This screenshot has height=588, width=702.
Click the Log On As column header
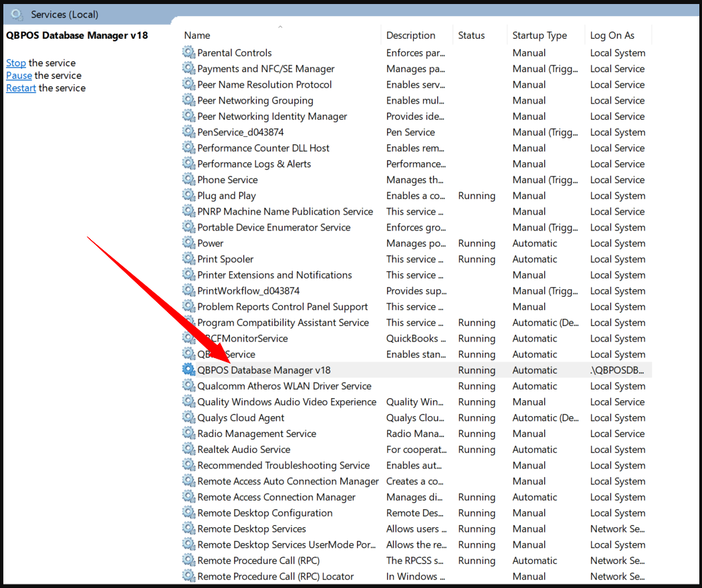(612, 35)
